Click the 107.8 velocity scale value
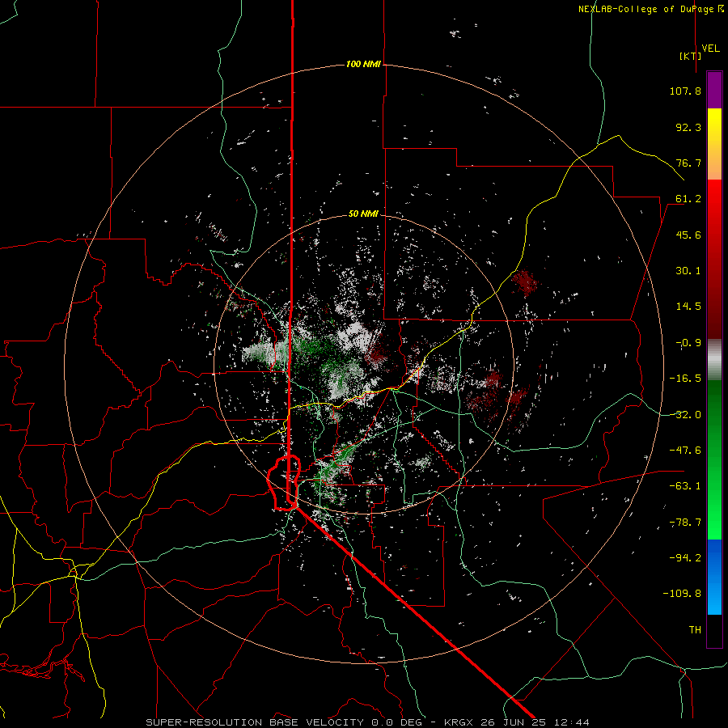The image size is (728, 728). tap(685, 91)
